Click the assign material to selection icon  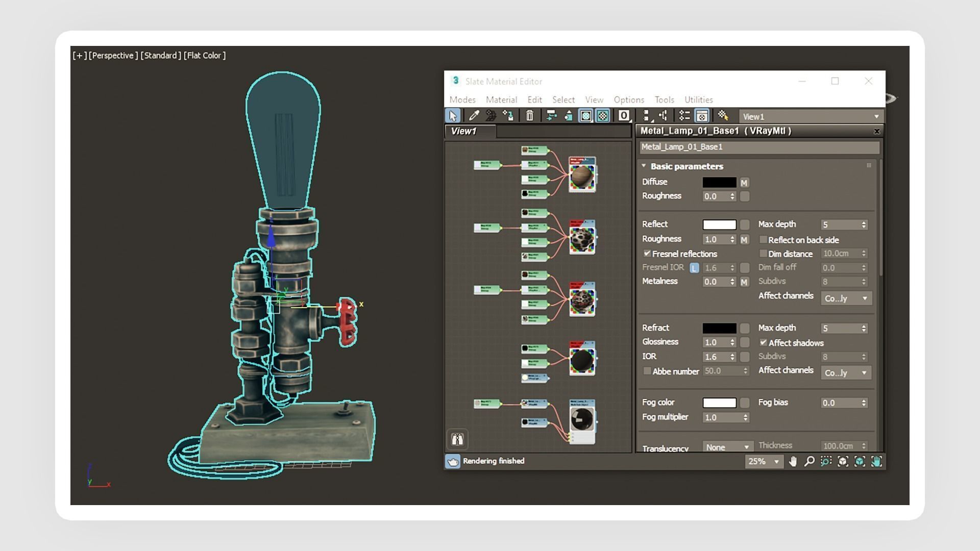click(x=508, y=116)
